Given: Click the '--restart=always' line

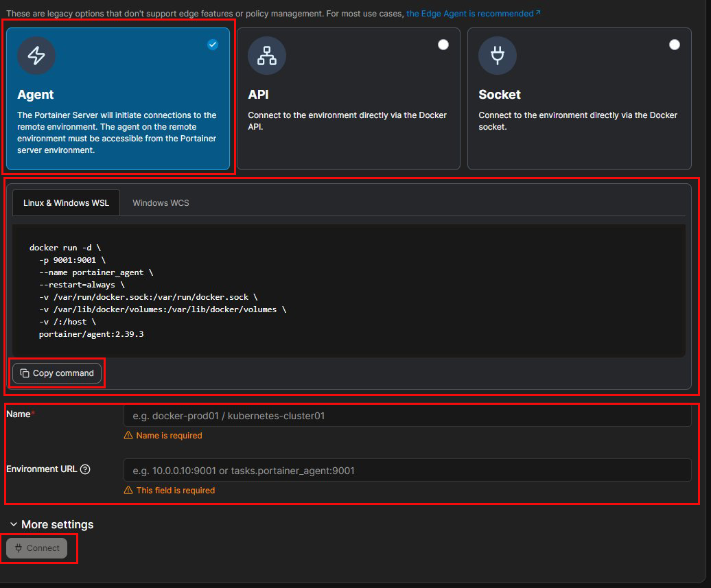Looking at the screenshot, I should click(82, 285).
